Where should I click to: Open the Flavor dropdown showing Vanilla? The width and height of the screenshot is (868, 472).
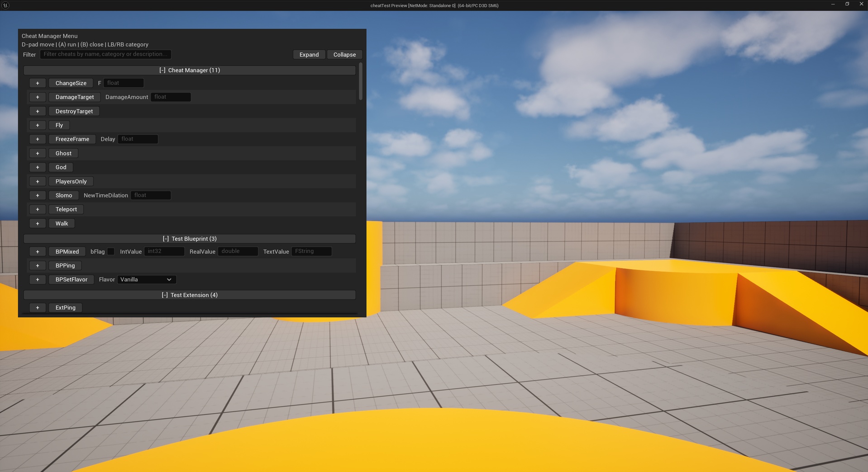click(x=147, y=279)
